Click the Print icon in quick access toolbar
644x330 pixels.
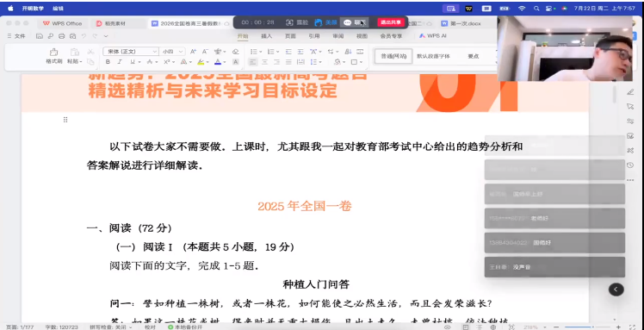[x=62, y=36]
